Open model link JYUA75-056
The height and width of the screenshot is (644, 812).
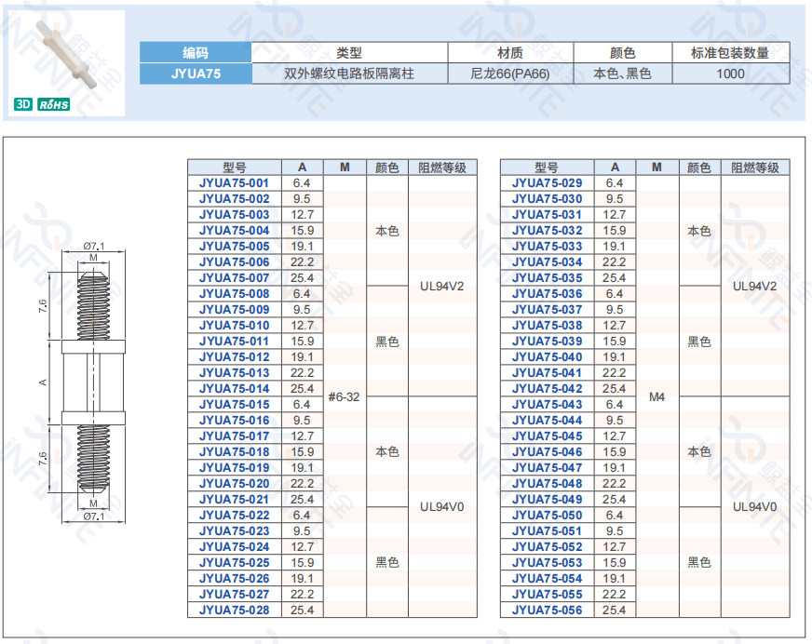pyautogui.click(x=547, y=610)
